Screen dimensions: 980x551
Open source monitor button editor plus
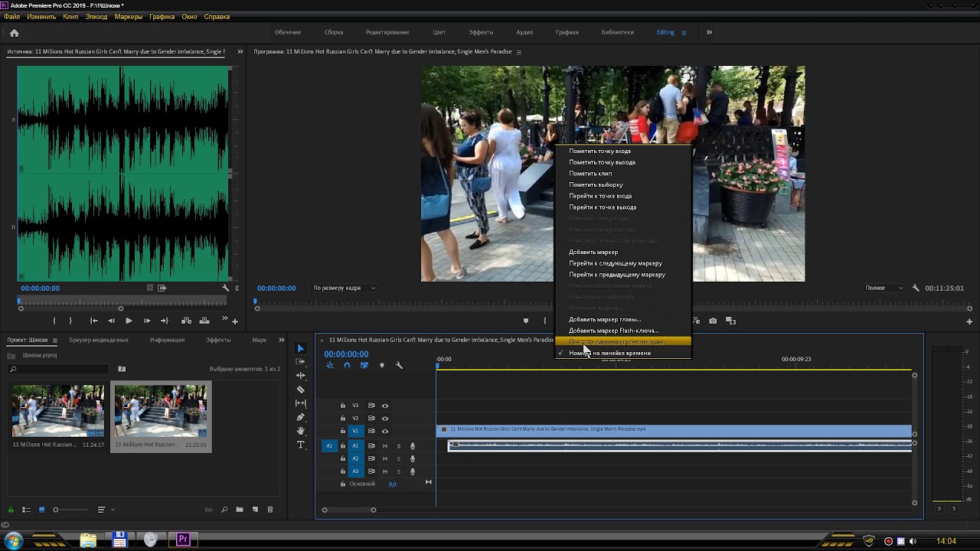235,321
